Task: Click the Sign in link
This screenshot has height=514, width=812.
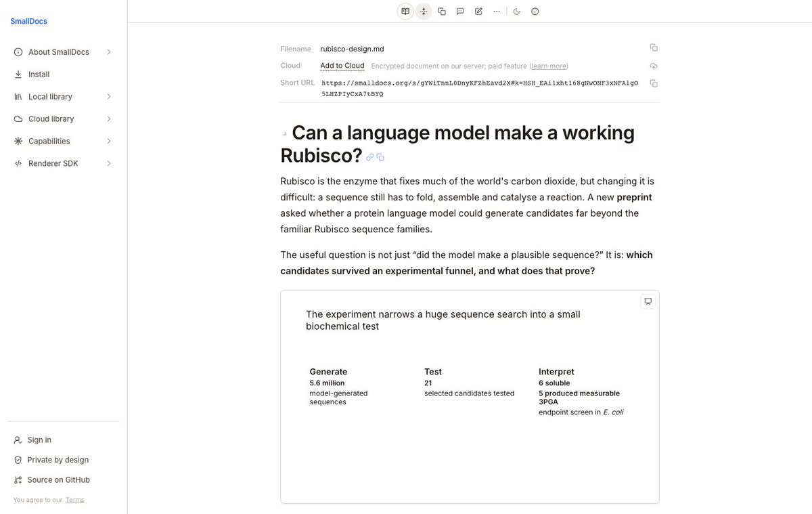Action: click(x=39, y=440)
